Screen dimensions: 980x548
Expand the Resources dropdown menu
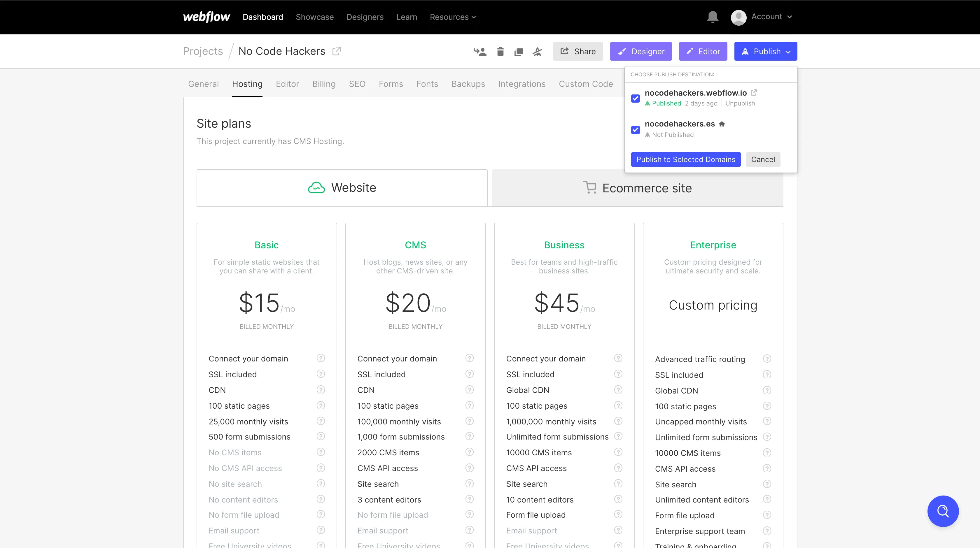[452, 17]
